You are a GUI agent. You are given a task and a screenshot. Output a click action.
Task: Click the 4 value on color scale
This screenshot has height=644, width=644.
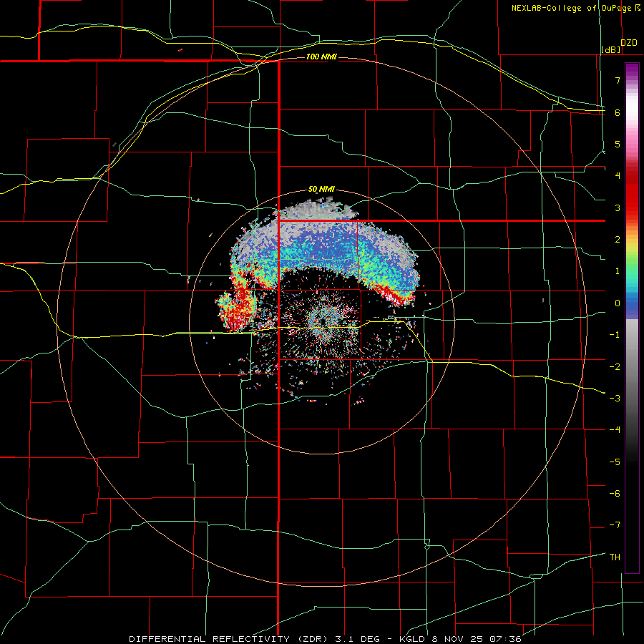(618, 176)
